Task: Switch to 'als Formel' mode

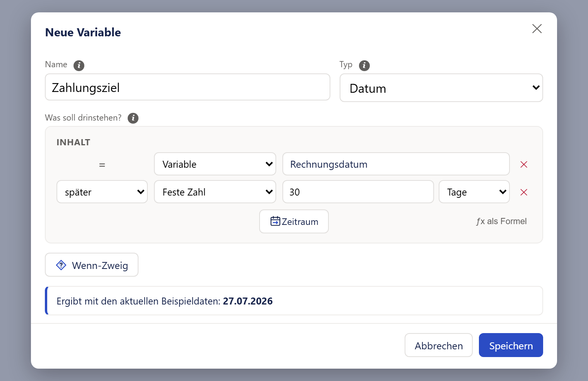Action: pos(501,221)
